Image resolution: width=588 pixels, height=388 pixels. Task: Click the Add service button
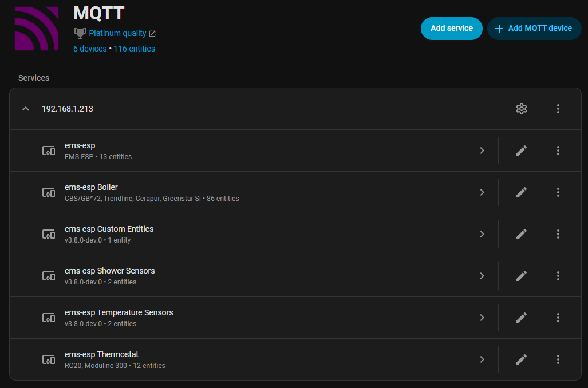pos(452,28)
